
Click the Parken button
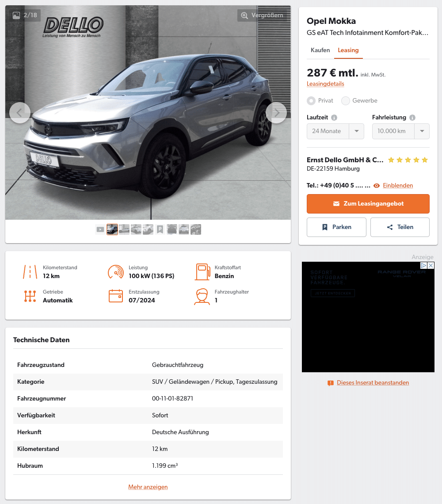pos(336,227)
